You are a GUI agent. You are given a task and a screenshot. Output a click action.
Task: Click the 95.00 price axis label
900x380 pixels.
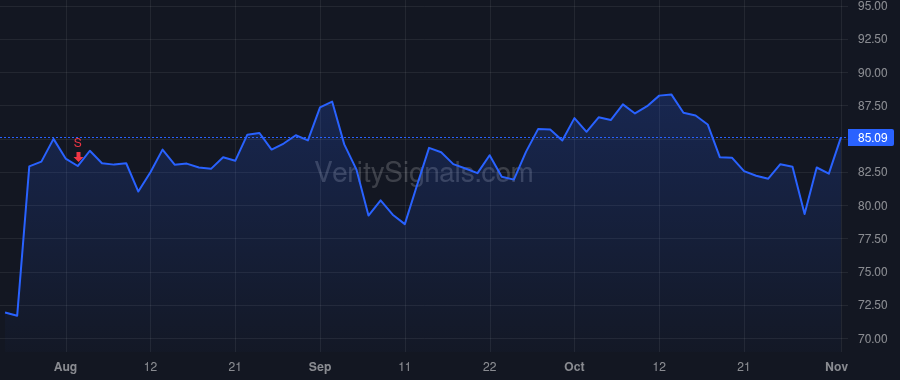coord(872,6)
